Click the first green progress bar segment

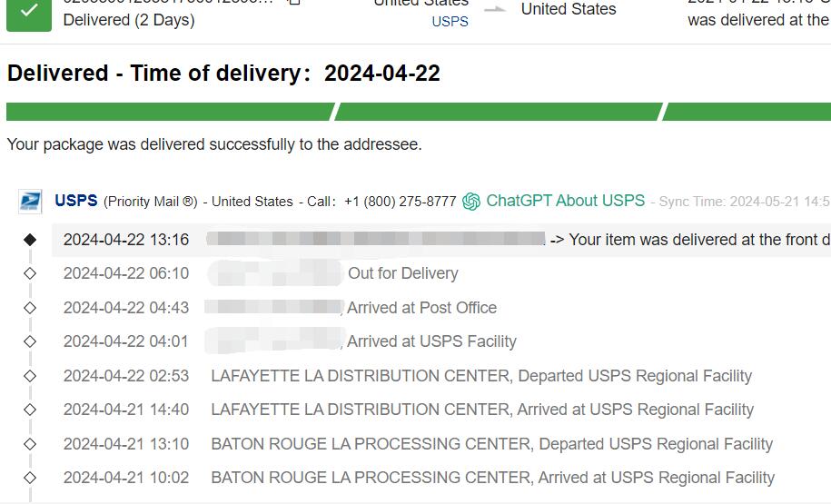pyautogui.click(x=171, y=112)
